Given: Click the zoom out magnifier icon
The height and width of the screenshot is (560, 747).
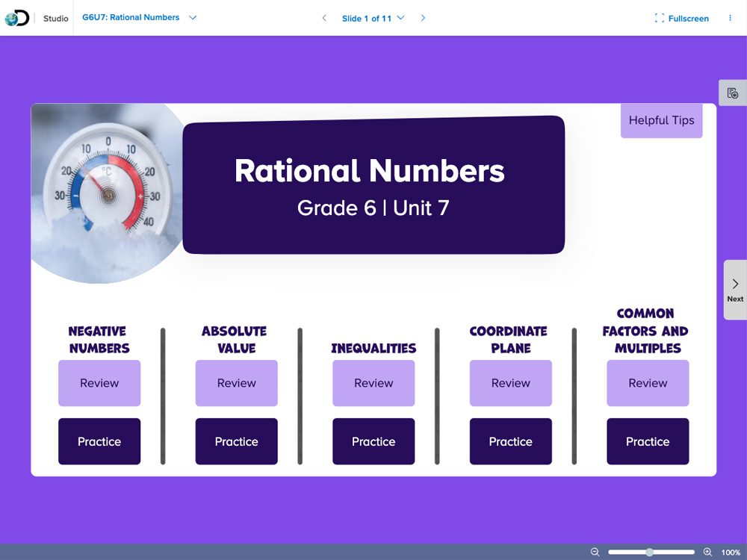Looking at the screenshot, I should (595, 552).
